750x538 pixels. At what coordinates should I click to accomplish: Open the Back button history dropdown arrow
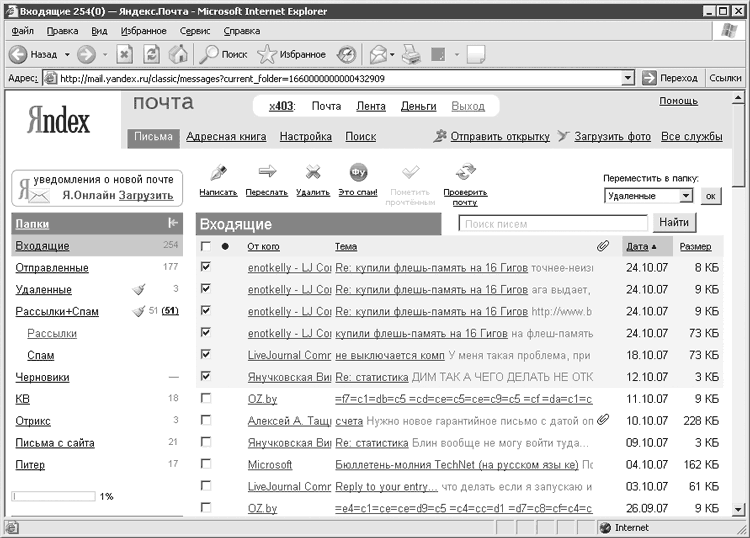(67, 54)
